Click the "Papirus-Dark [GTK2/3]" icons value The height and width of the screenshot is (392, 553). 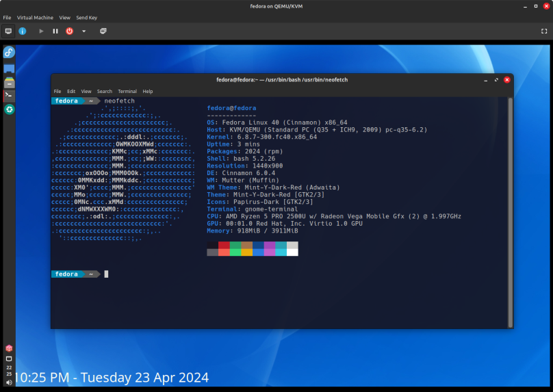[x=273, y=202]
